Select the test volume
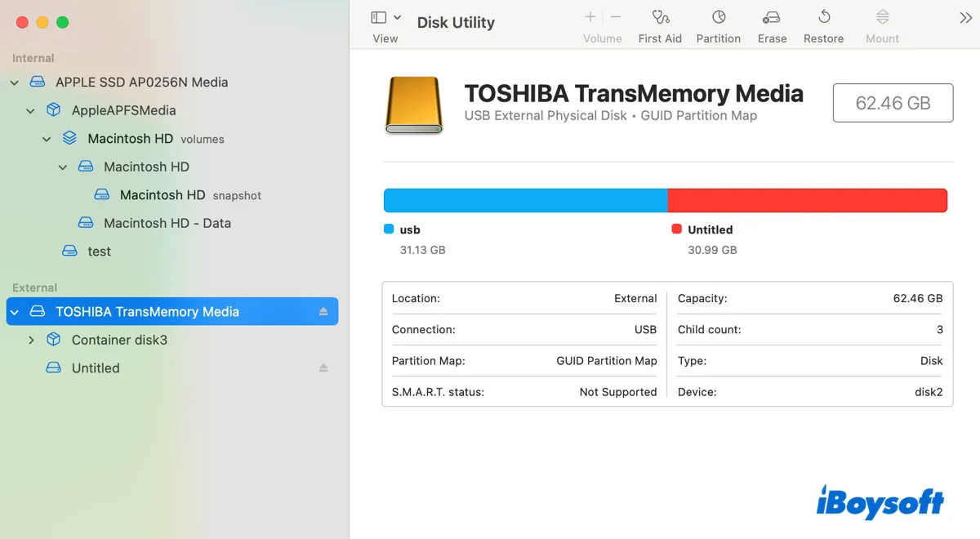Screen dimensions: 980x539 (99, 252)
